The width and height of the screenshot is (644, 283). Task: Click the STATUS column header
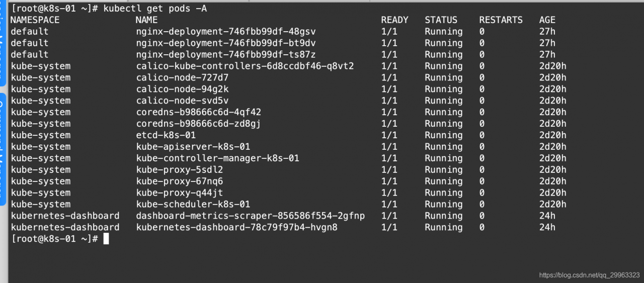[441, 20]
